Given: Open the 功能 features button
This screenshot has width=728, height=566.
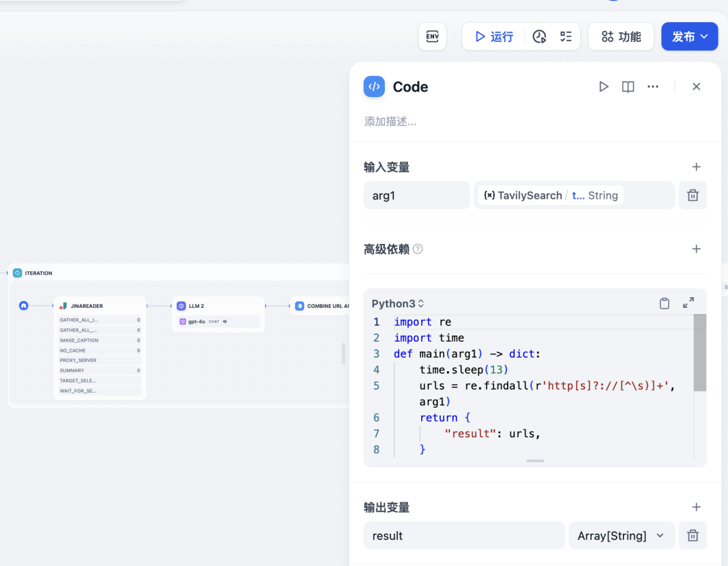Looking at the screenshot, I should (621, 36).
